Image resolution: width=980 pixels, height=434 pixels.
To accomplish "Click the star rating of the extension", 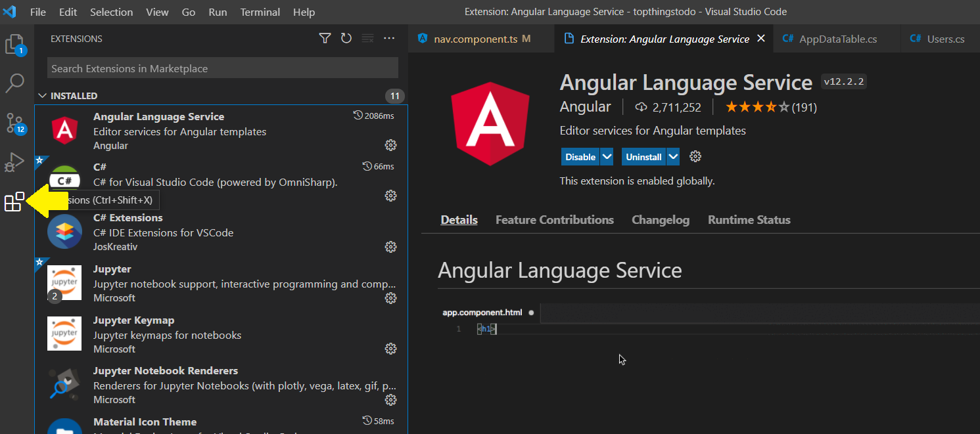I will coord(757,107).
